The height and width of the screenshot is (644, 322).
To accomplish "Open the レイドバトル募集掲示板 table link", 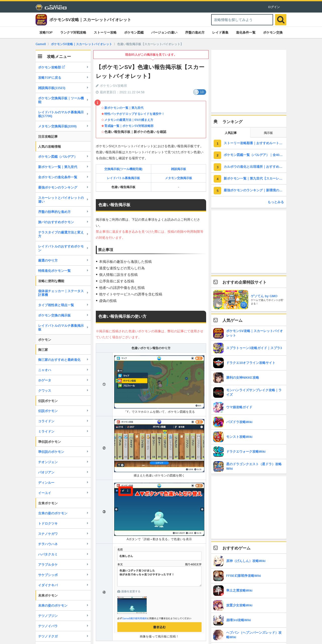I will 123,178.
